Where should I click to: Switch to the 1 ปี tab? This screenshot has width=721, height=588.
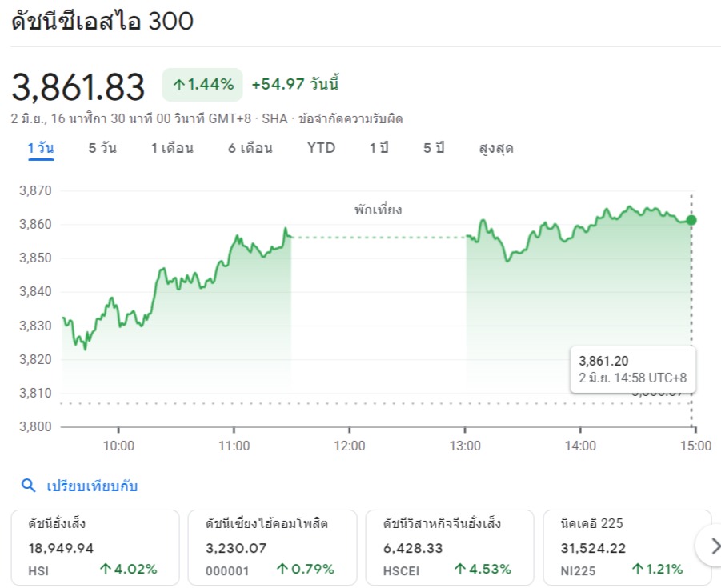coord(379,148)
